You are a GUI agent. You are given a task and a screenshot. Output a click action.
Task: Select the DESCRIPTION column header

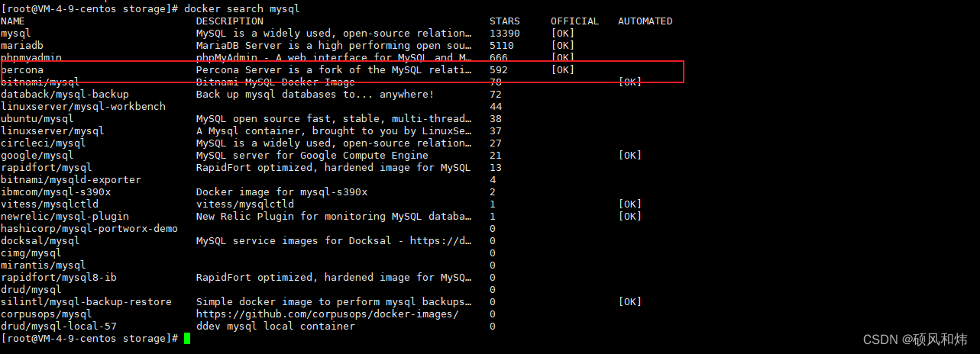pos(230,21)
